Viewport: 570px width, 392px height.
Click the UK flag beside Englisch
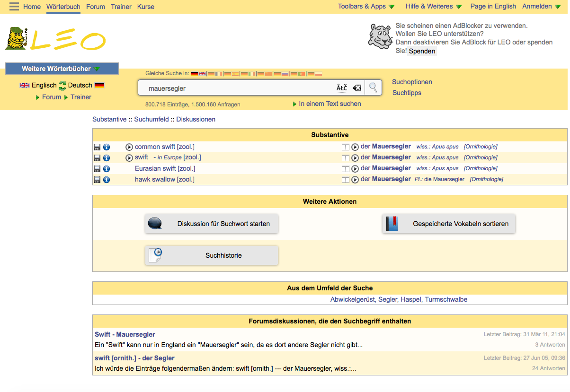[x=25, y=86]
